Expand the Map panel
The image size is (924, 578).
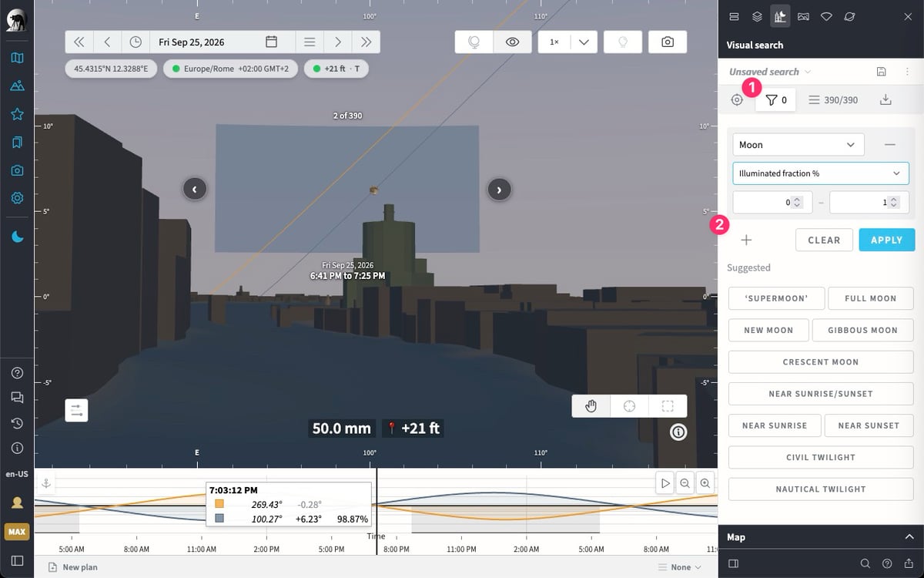(821, 537)
